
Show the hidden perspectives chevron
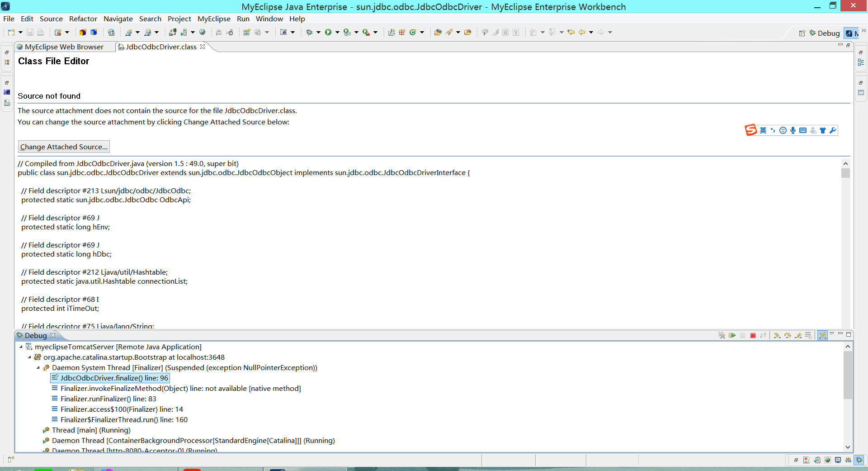click(x=864, y=31)
